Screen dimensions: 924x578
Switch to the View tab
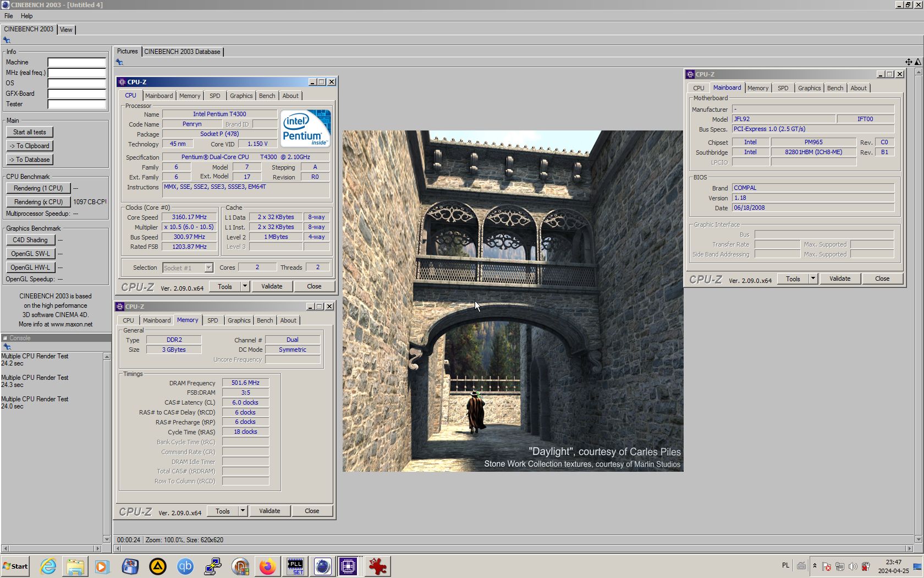66,30
